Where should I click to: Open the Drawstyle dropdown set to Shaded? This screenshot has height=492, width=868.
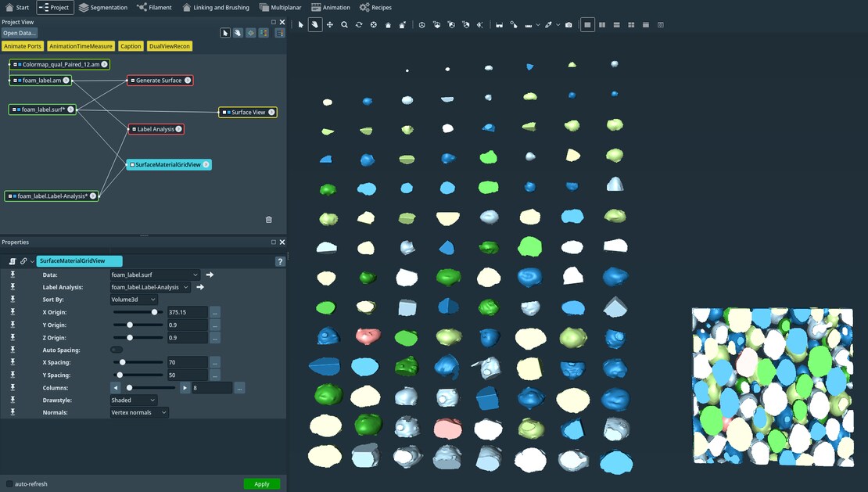click(133, 400)
